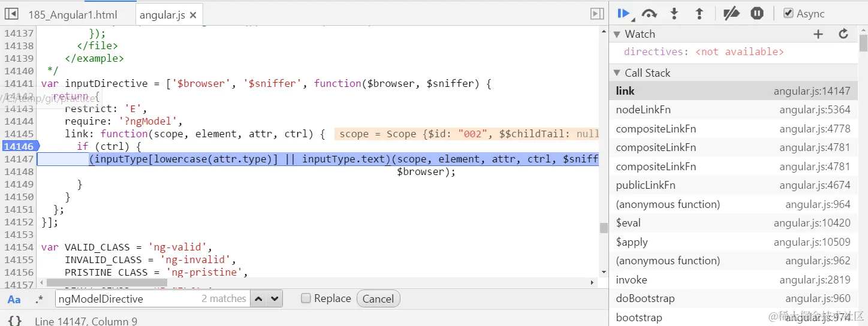
Task: Select nodeLinkFn frame at angular.js:5364
Action: pyautogui.click(x=733, y=110)
